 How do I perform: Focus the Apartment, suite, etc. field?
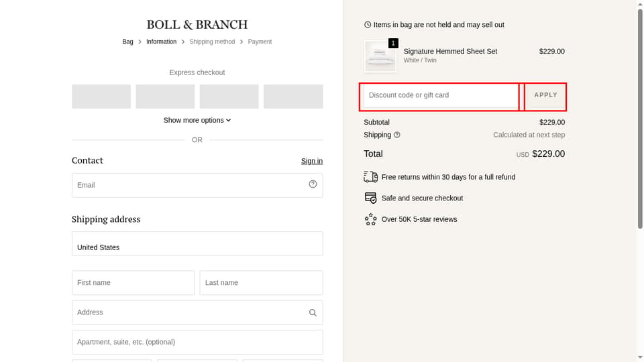pyautogui.click(x=197, y=343)
